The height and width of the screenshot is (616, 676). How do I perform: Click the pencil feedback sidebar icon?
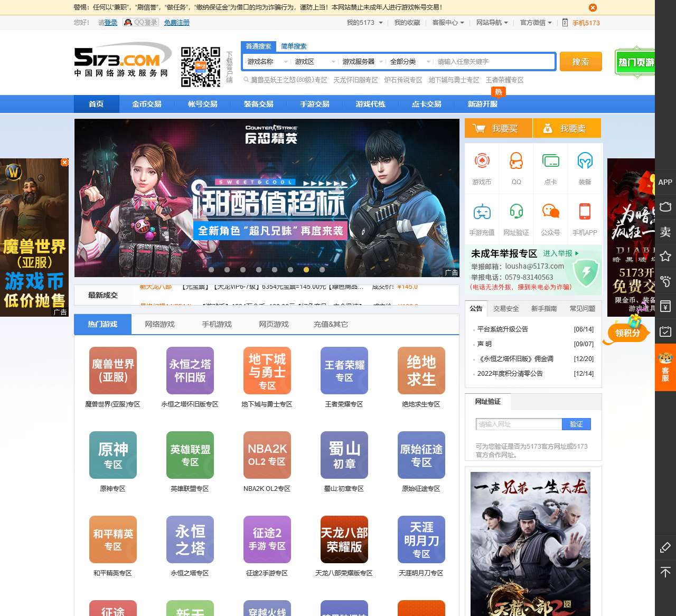click(665, 547)
